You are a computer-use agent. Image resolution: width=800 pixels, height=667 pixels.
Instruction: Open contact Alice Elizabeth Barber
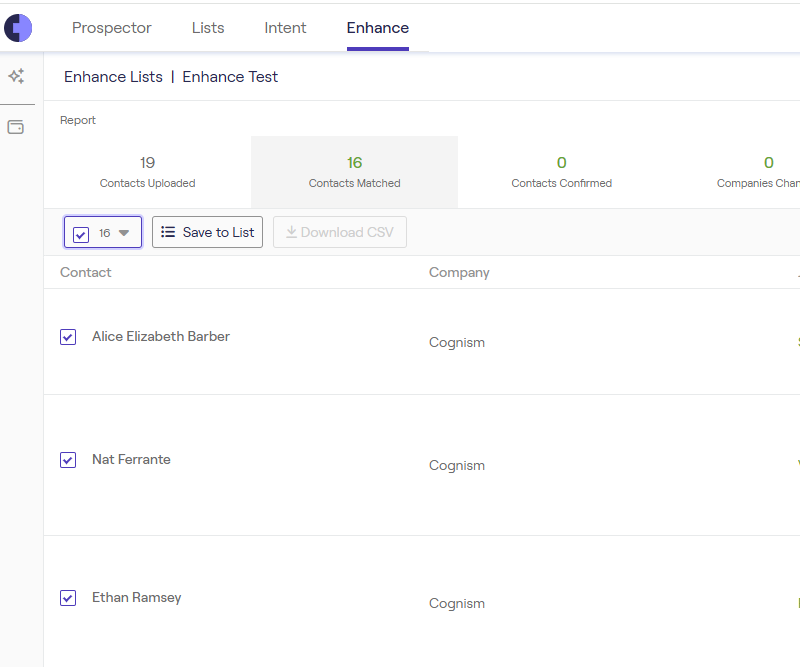pyautogui.click(x=161, y=336)
